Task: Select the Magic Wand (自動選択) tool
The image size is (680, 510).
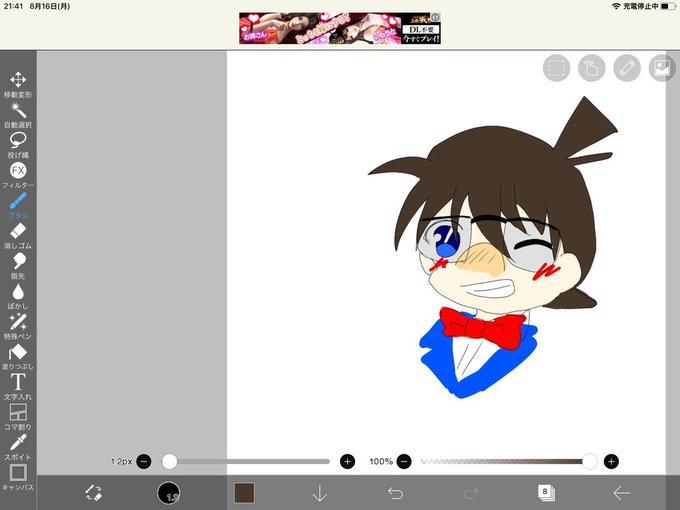Action: (x=18, y=115)
